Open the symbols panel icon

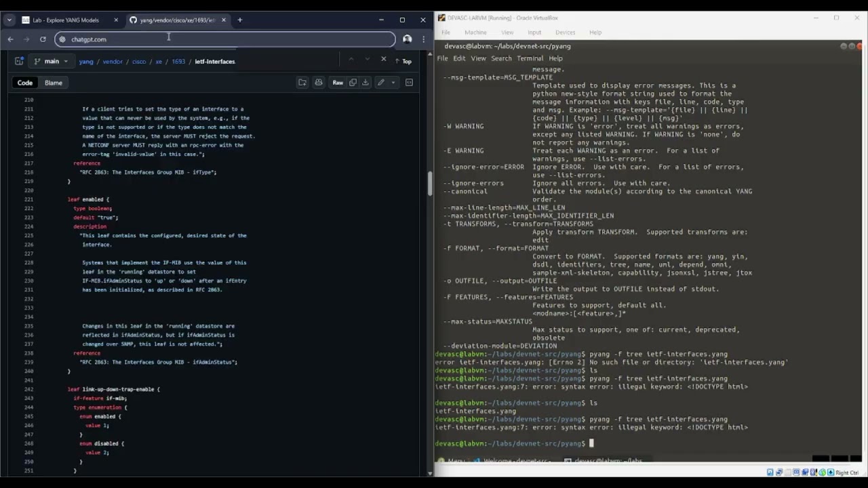click(409, 83)
